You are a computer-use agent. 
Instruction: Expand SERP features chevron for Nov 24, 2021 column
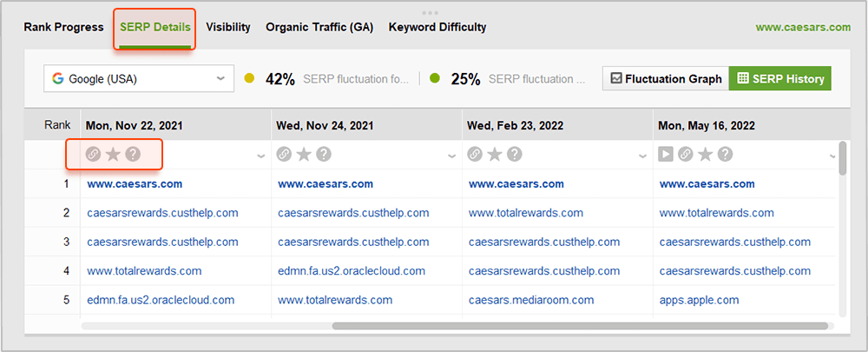(451, 156)
